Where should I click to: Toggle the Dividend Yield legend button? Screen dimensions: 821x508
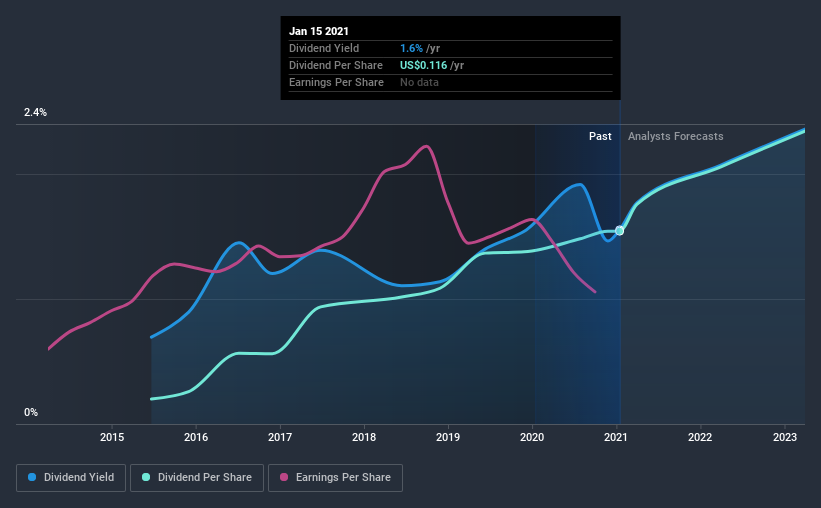(x=71, y=478)
